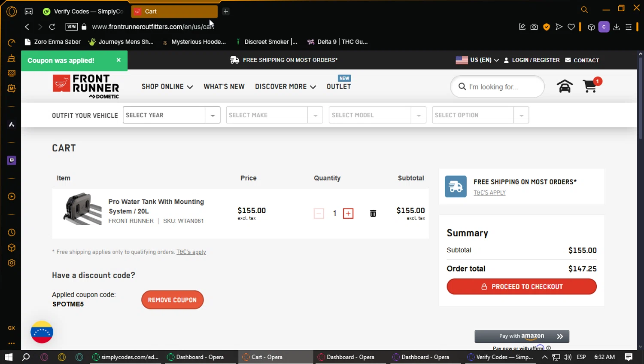Viewport: 644px width, 364px height.
Task: Toggle the VPN badge in address bar
Action: 72,27
